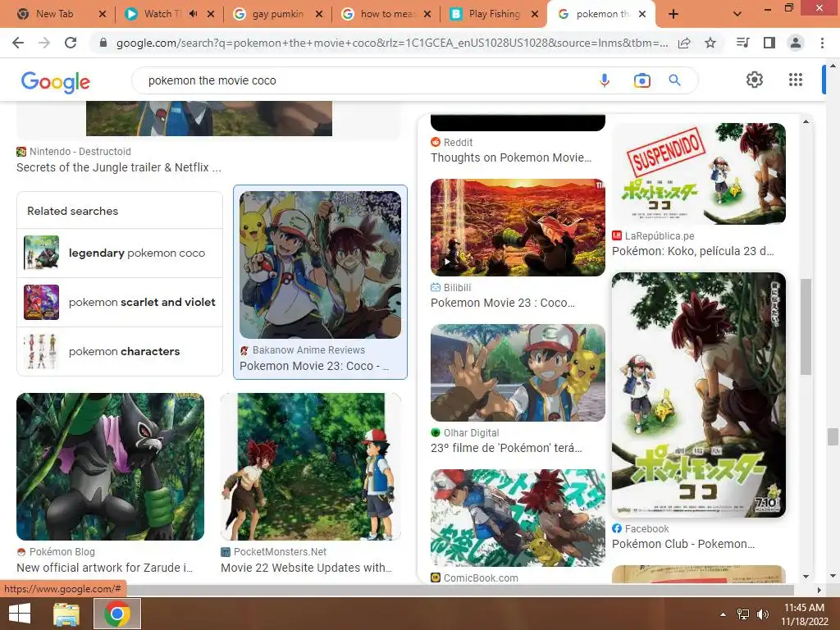840x630 pixels.
Task: Click side panel scroll up arrow
Action: click(806, 122)
